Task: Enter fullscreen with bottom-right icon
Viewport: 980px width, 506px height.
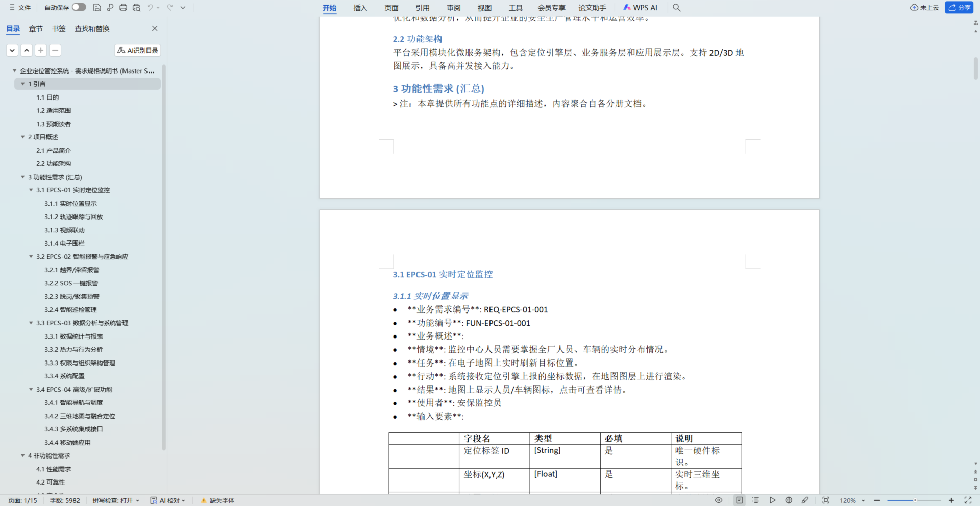Action: [x=967, y=500]
